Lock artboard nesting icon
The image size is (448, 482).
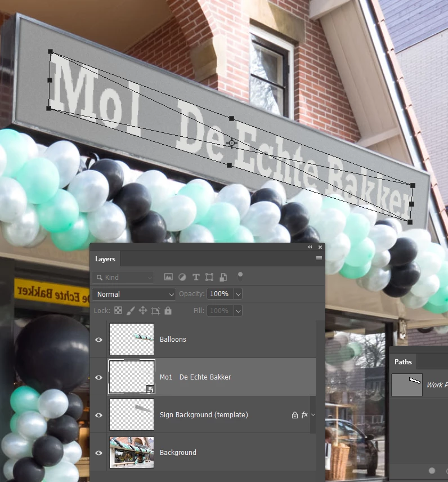(155, 311)
